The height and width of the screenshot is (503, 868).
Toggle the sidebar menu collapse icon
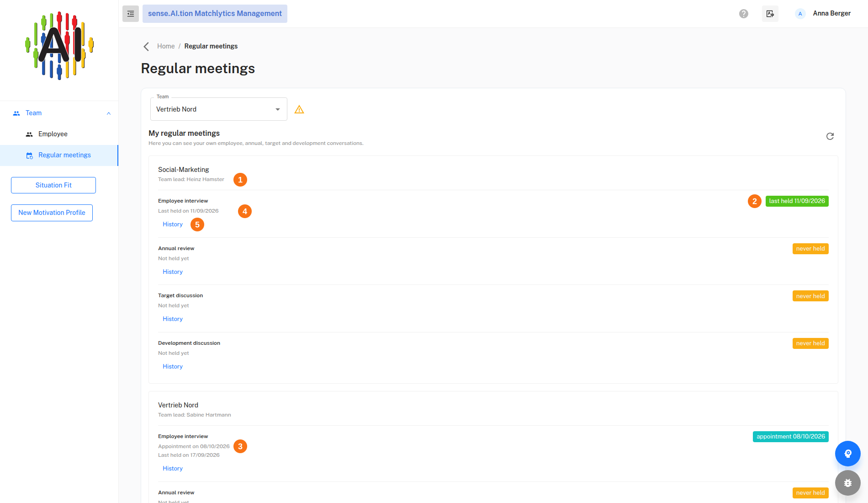(131, 14)
